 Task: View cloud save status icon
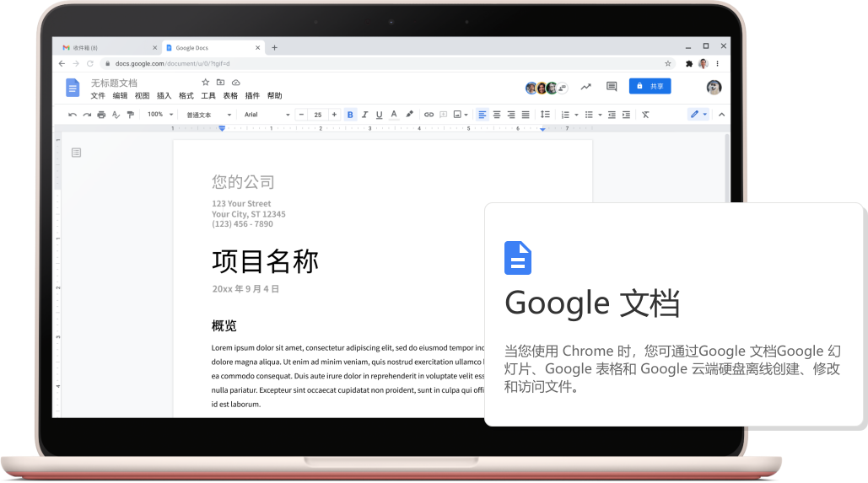coord(236,83)
